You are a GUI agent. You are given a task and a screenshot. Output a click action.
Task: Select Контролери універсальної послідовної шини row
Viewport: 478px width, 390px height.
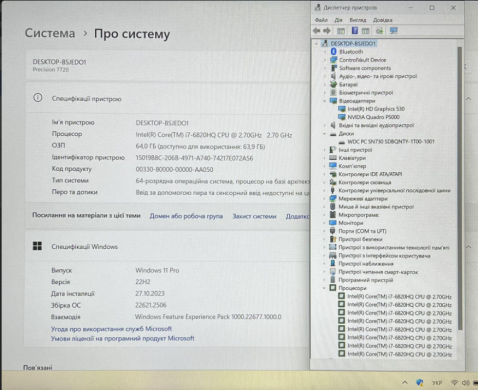pyautogui.click(x=394, y=190)
